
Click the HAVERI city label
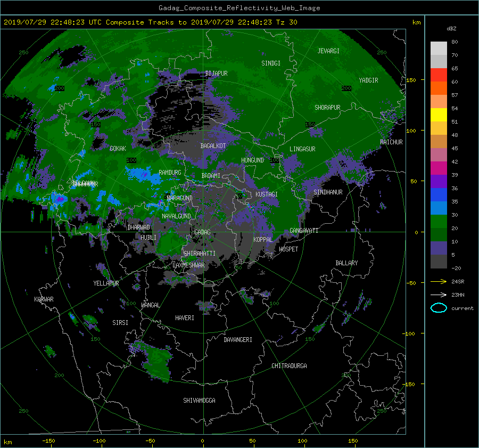185,318
